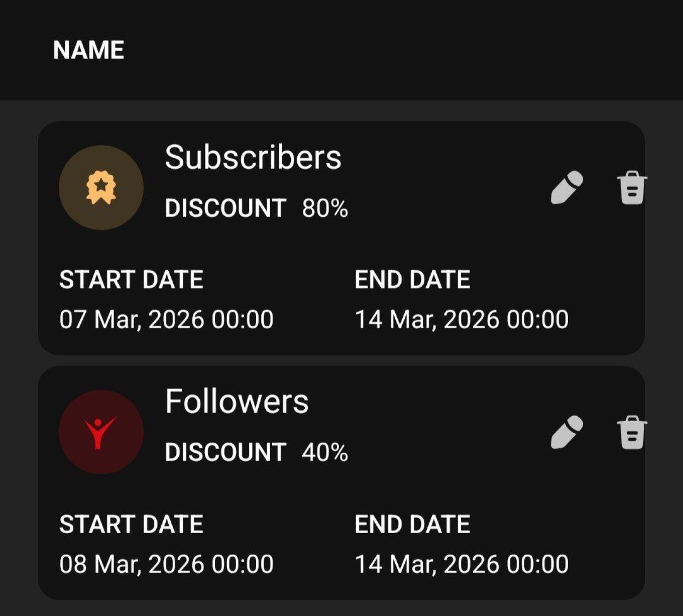Click the DISCOUNT label in Subscribers card

coord(225,208)
